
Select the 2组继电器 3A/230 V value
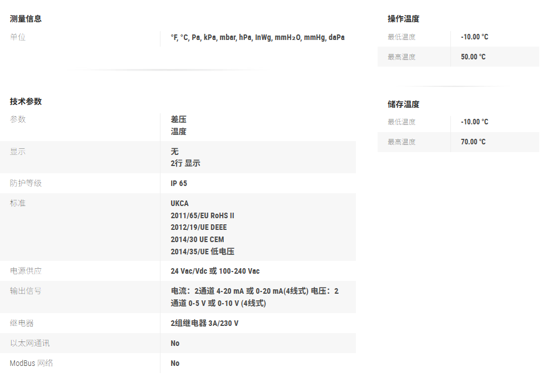coord(204,323)
